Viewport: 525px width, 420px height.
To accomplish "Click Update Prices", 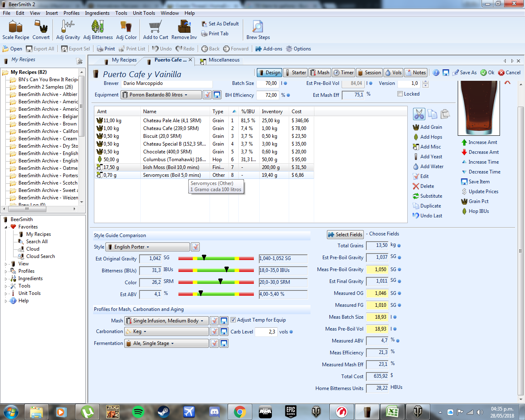I will click(480, 192).
